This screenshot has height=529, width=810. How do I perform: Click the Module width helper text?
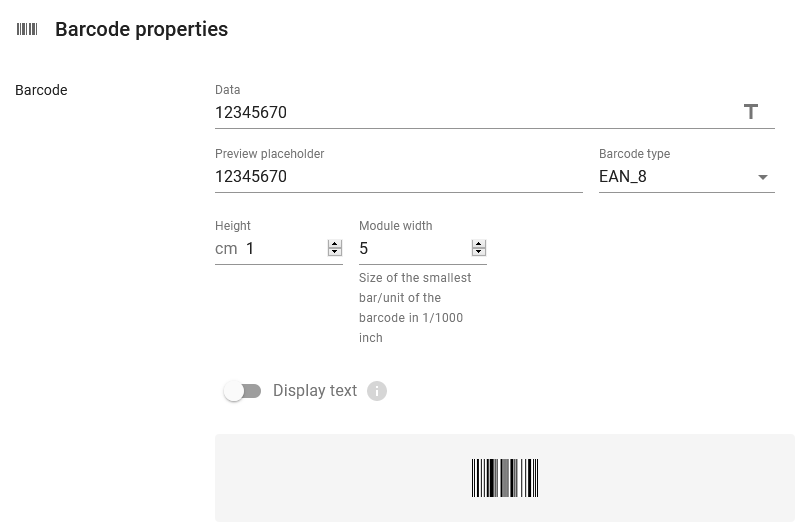click(415, 307)
